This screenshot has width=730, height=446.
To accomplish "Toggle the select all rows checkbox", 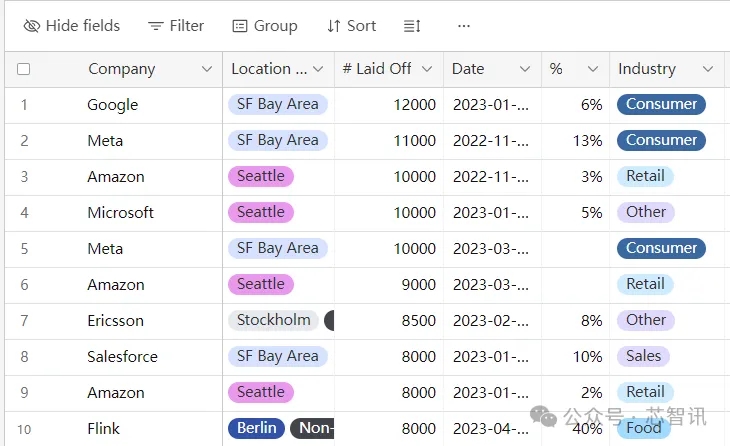I will click(24, 69).
